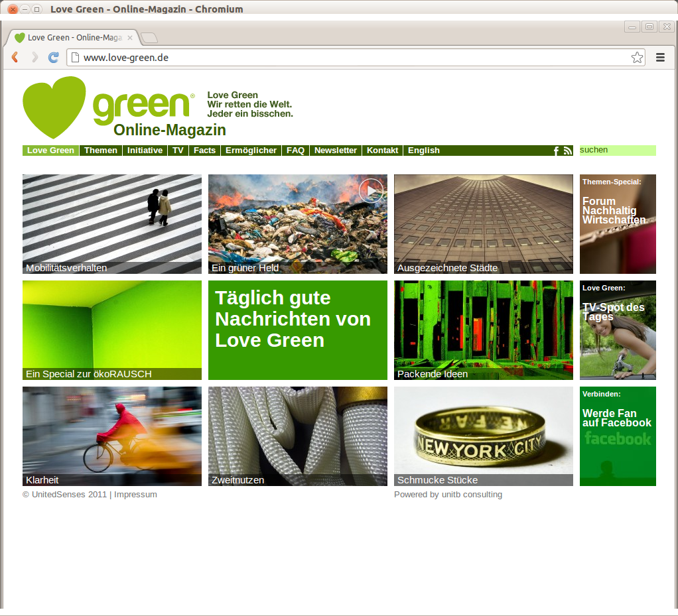Open the Schmucke Stücke ring tile
This screenshot has width=678, height=616.
[484, 436]
